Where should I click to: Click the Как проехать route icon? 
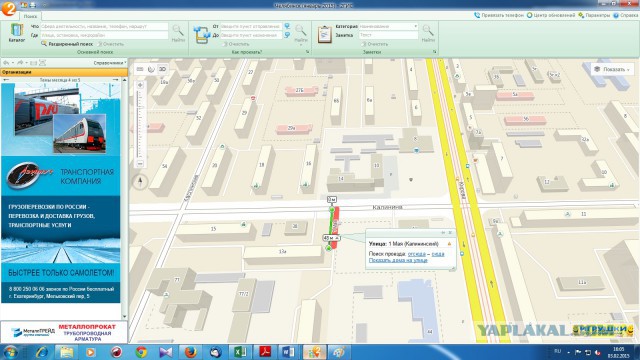(202, 34)
